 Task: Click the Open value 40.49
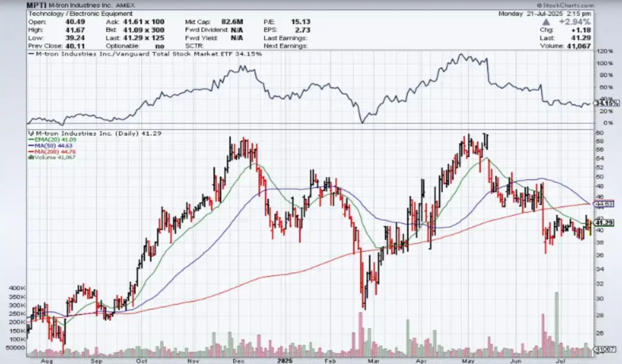click(75, 22)
